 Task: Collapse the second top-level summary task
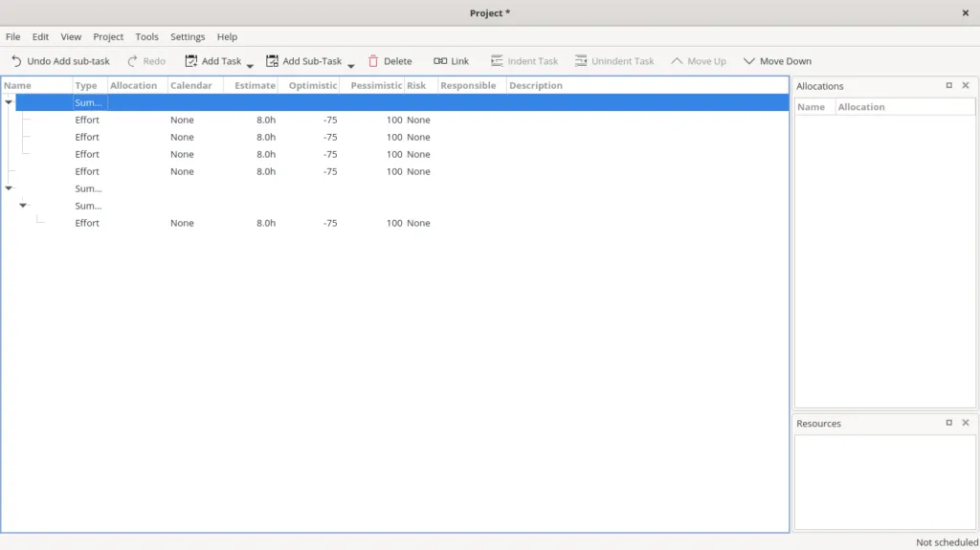[9, 188]
